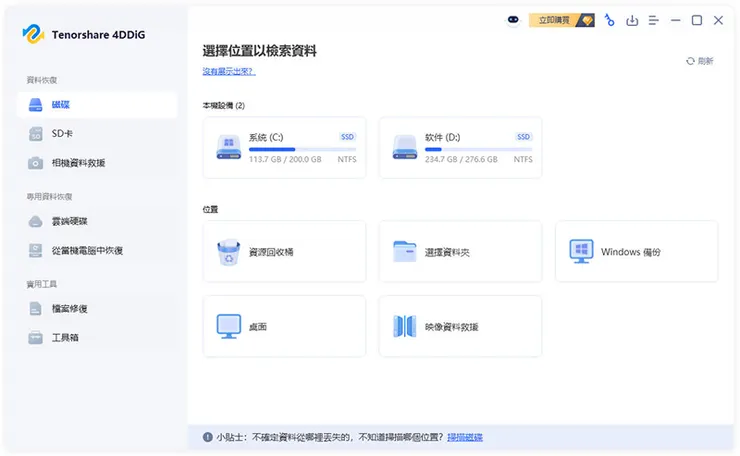
Task: Select the 软件 (D:) drive card
Action: point(461,148)
